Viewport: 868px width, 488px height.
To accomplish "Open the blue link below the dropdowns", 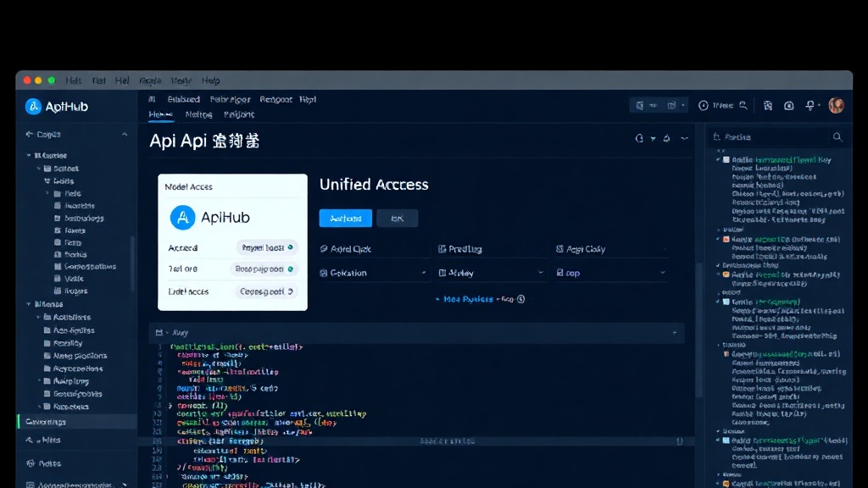I will point(468,299).
